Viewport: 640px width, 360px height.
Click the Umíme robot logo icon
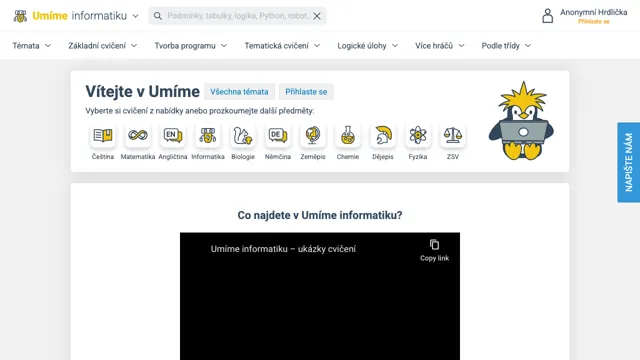click(20, 16)
